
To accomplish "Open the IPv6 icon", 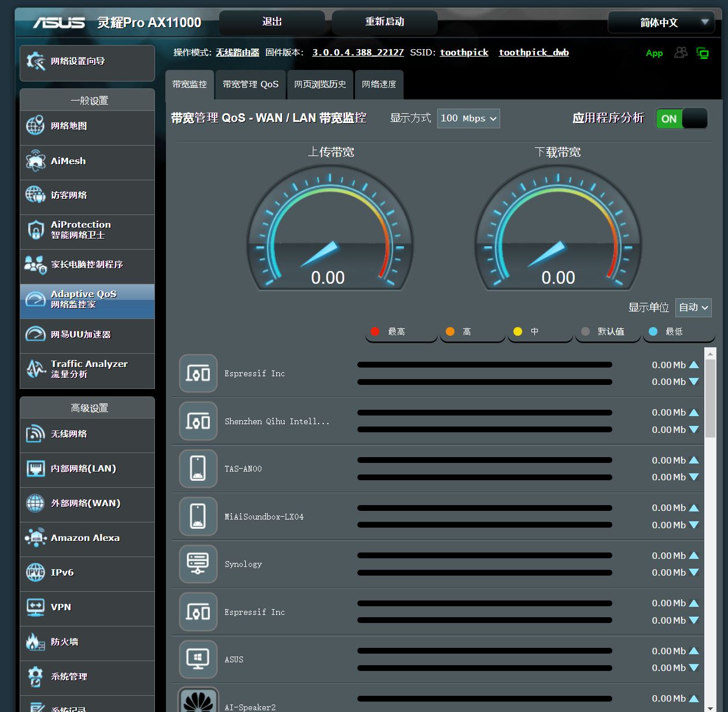I will [x=35, y=573].
